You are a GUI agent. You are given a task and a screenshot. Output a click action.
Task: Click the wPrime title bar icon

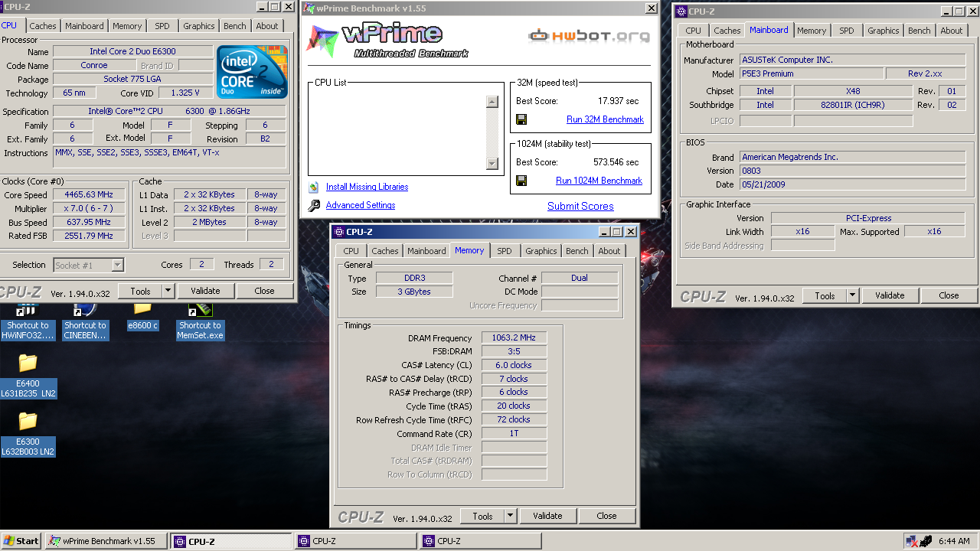(309, 8)
